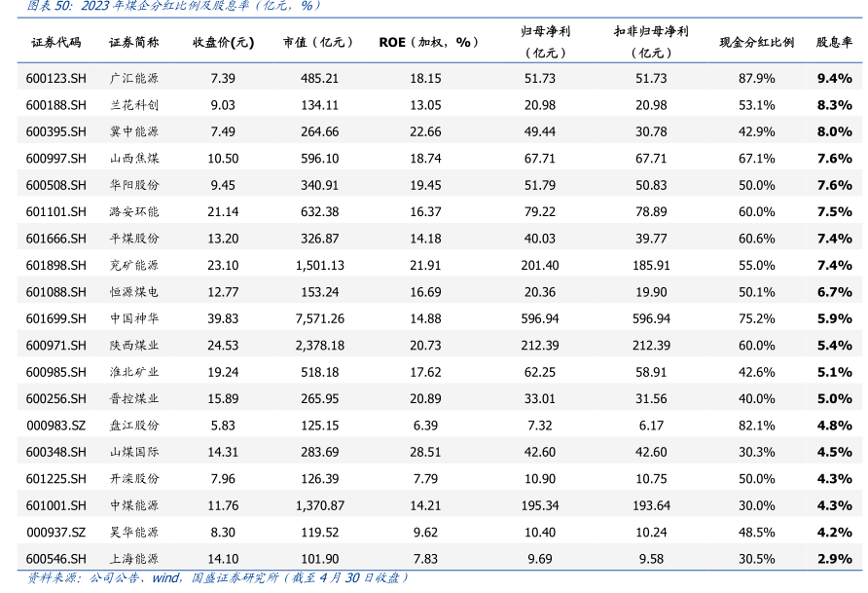Viewport: 868px width, 593px height.
Task: Select the company name 中煤能源
Action: [134, 505]
